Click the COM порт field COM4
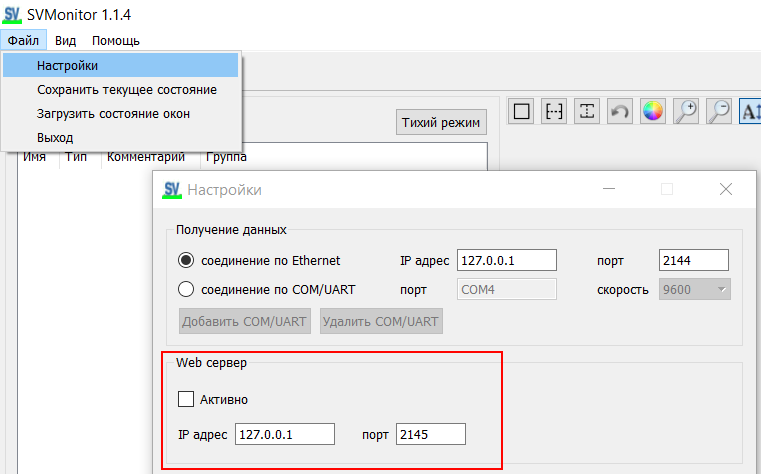Viewport: 761px width, 474px height. tap(507, 290)
